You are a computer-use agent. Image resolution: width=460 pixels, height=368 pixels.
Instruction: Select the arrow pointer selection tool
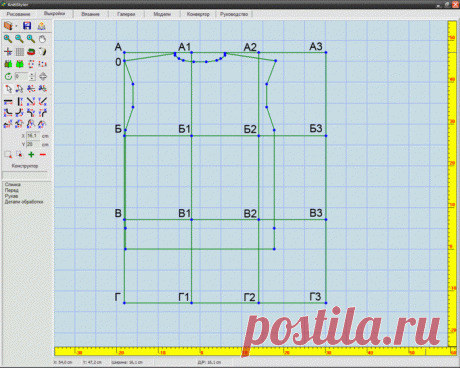(x=8, y=89)
